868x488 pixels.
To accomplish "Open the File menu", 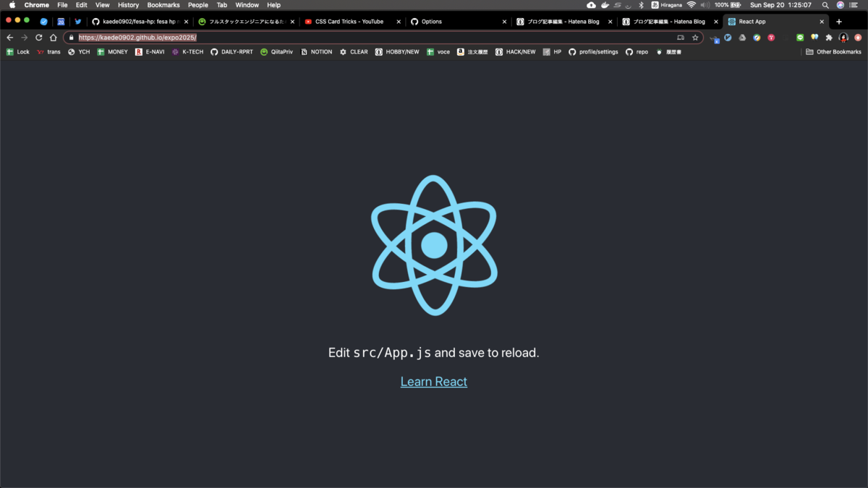I will click(63, 5).
